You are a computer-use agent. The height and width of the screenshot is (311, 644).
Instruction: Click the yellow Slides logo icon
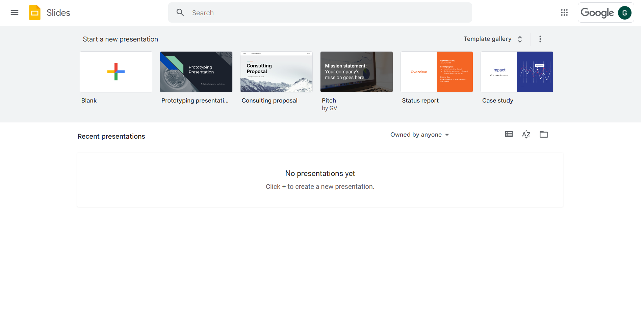click(35, 13)
